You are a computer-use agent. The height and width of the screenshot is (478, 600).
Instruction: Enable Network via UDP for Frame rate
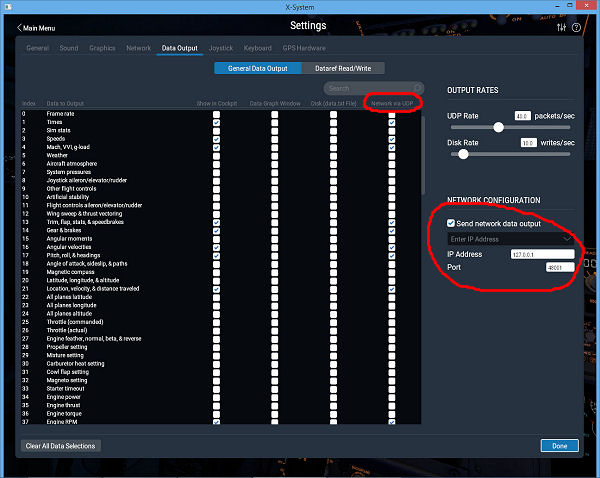[x=392, y=114]
